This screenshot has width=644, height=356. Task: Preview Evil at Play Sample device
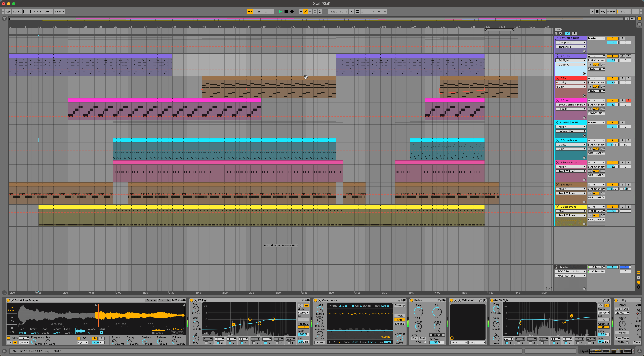(12, 300)
